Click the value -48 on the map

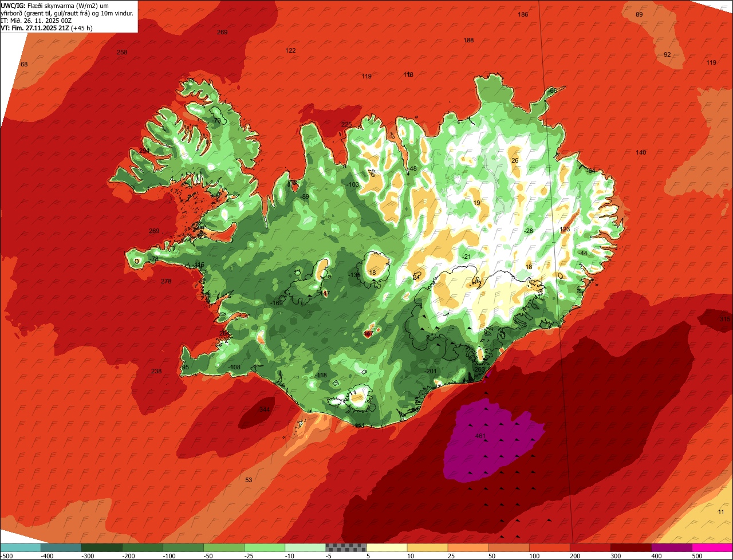[412, 168]
